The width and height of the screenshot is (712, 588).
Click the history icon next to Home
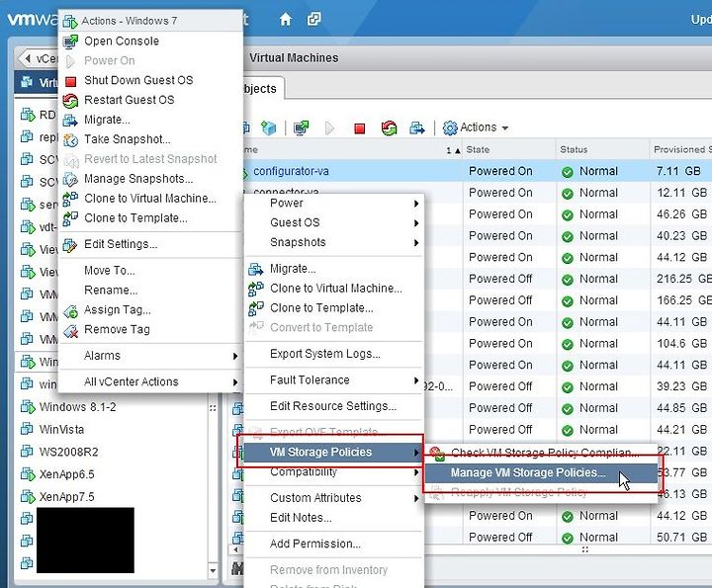pyautogui.click(x=313, y=19)
